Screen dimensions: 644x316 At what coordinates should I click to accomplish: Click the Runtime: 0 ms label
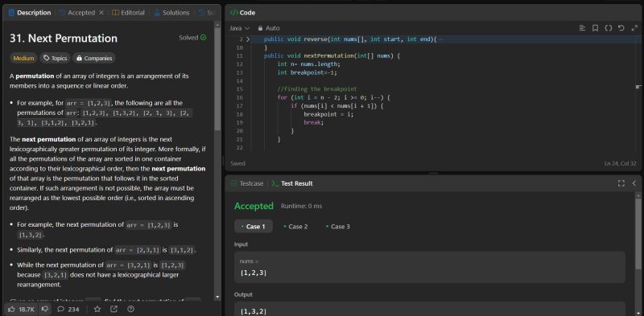[x=301, y=206]
